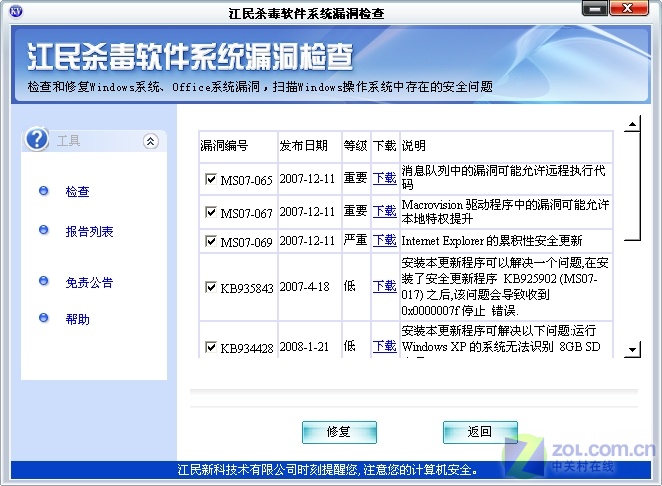Open the 免责公告 menu item
This screenshot has width=662, height=486.
click(89, 282)
